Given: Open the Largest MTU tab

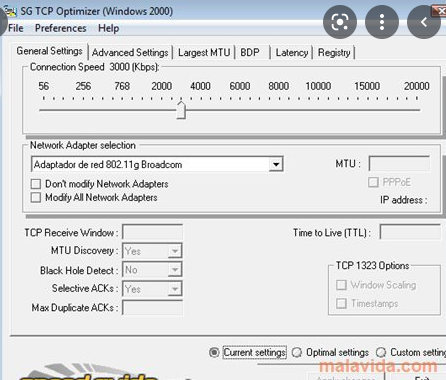Looking at the screenshot, I should point(204,53).
